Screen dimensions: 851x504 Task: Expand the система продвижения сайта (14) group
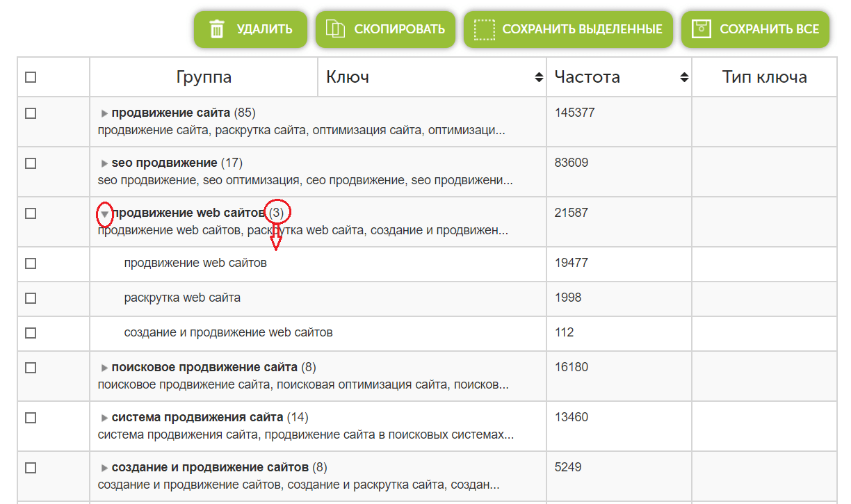point(104,418)
